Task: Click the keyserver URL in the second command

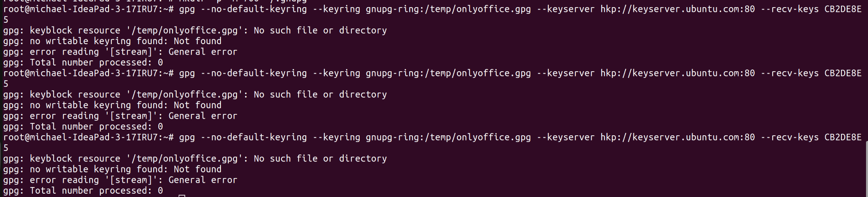Action: click(677, 73)
